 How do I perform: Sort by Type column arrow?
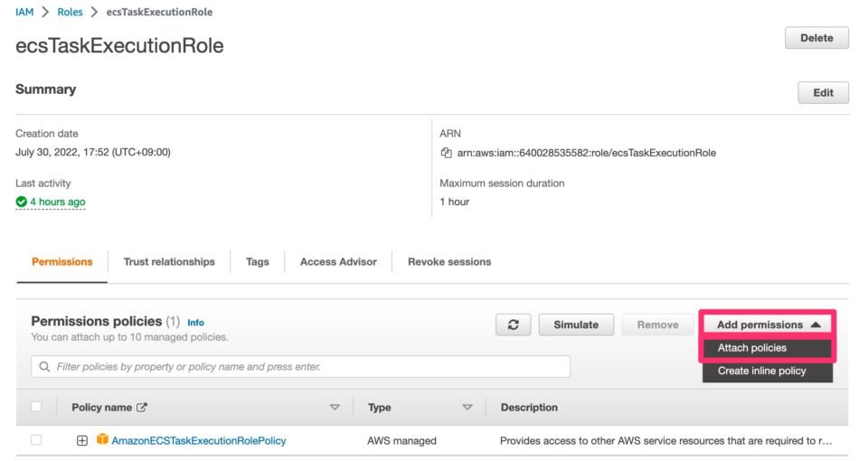click(x=467, y=408)
